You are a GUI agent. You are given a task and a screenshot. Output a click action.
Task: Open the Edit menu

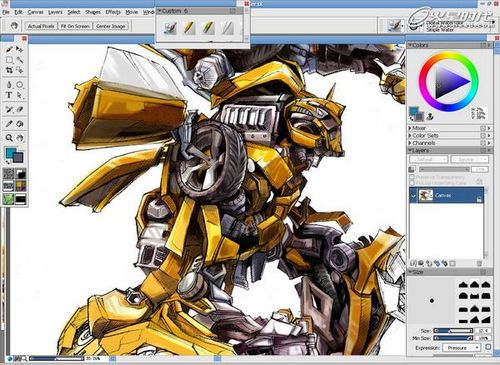(18, 12)
